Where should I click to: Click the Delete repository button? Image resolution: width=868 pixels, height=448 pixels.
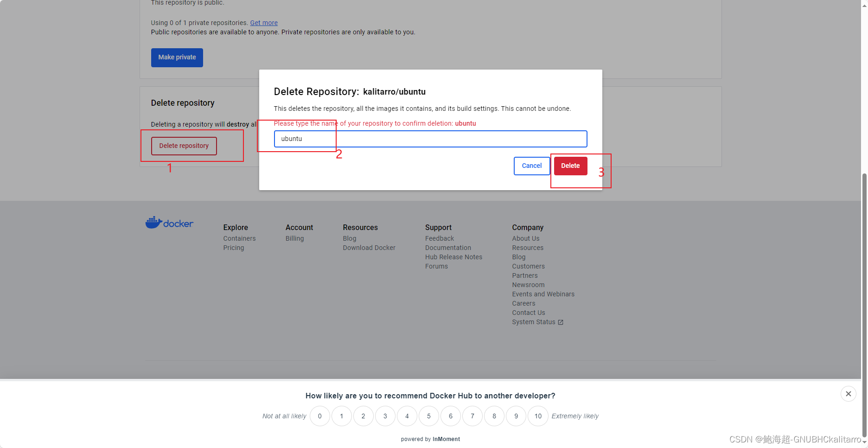[184, 146]
